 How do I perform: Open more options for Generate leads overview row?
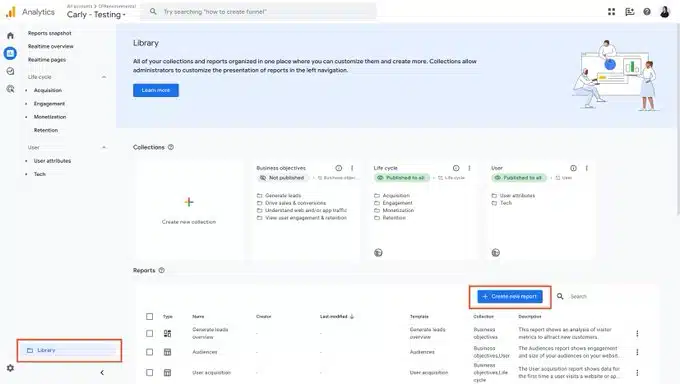637,333
